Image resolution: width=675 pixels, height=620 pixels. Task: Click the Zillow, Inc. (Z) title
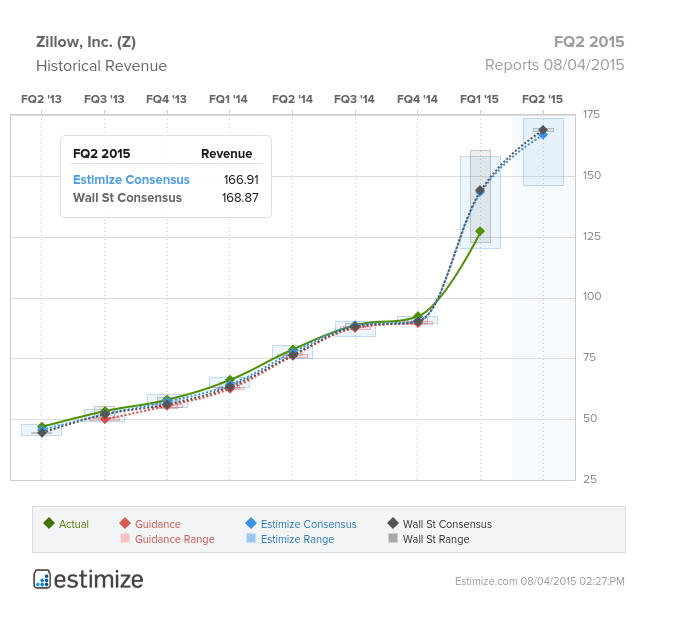click(86, 42)
